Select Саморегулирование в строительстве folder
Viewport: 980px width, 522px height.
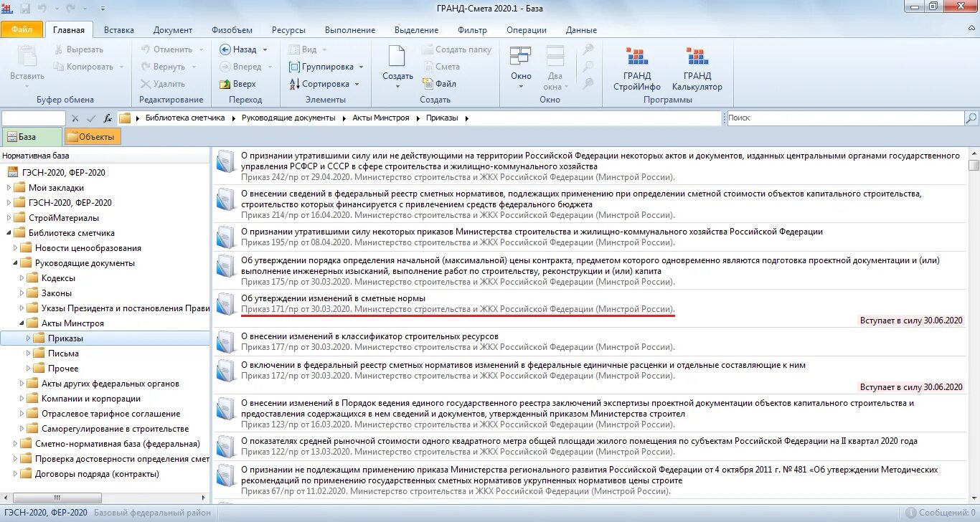point(116,429)
